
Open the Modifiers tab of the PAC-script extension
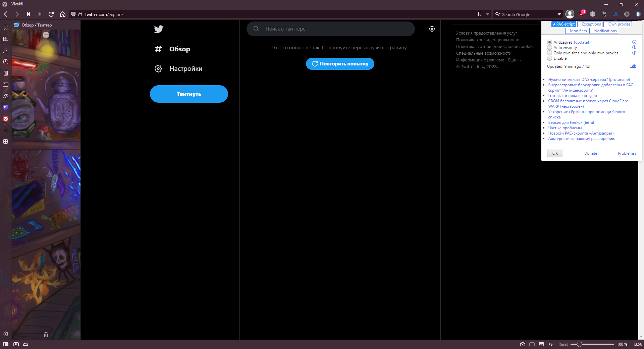(577, 31)
